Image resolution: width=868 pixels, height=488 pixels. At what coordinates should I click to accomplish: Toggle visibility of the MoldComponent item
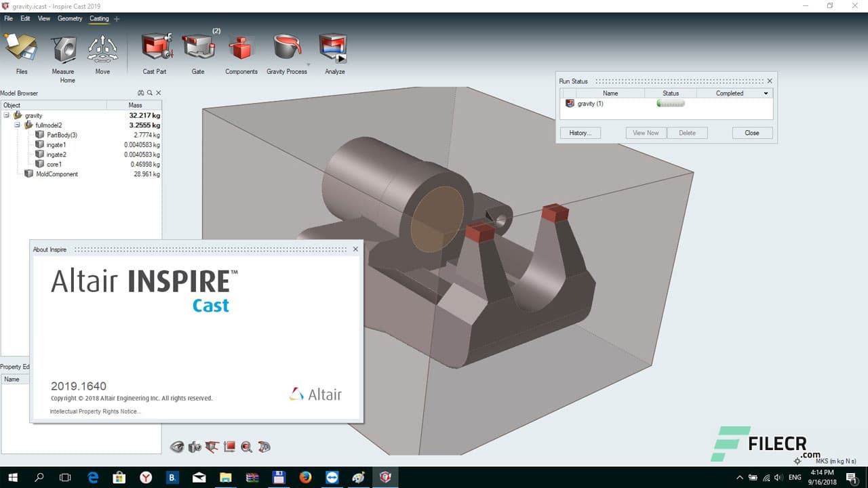[x=28, y=174]
